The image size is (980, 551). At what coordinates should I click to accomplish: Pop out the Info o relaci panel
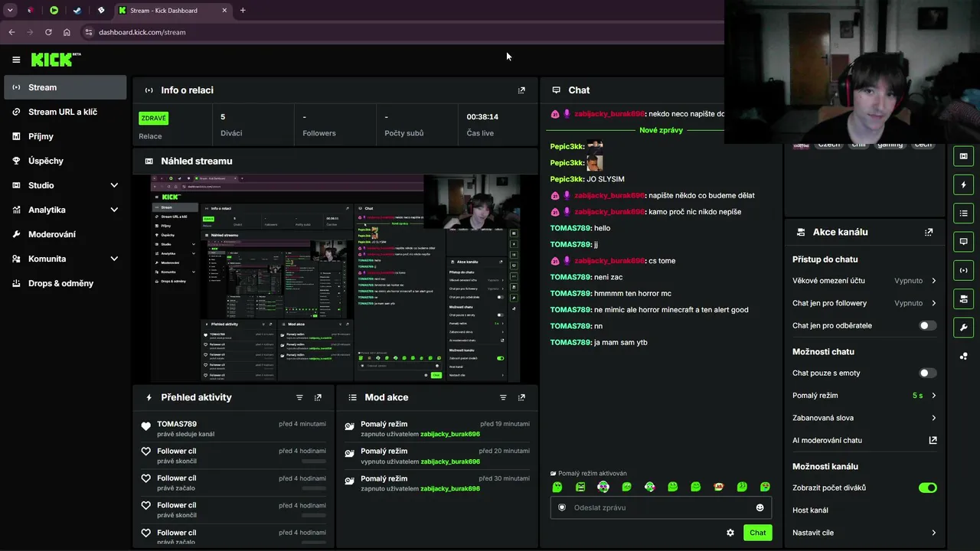tap(521, 90)
